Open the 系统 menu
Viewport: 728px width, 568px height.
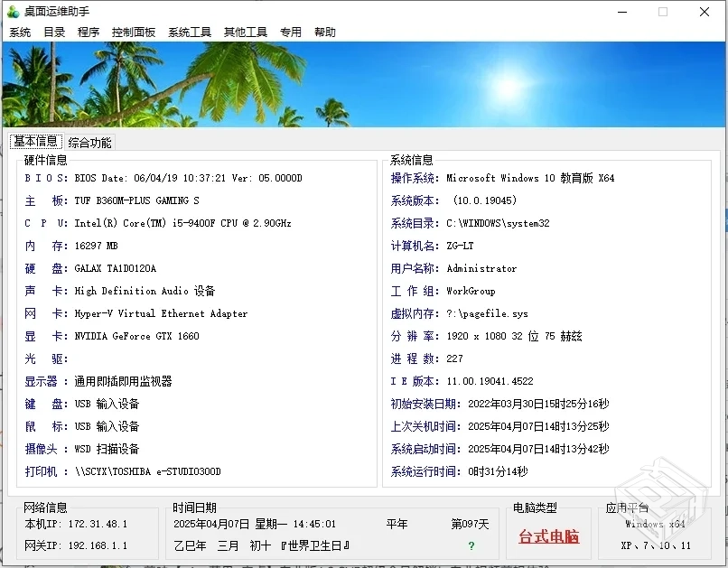click(x=20, y=32)
